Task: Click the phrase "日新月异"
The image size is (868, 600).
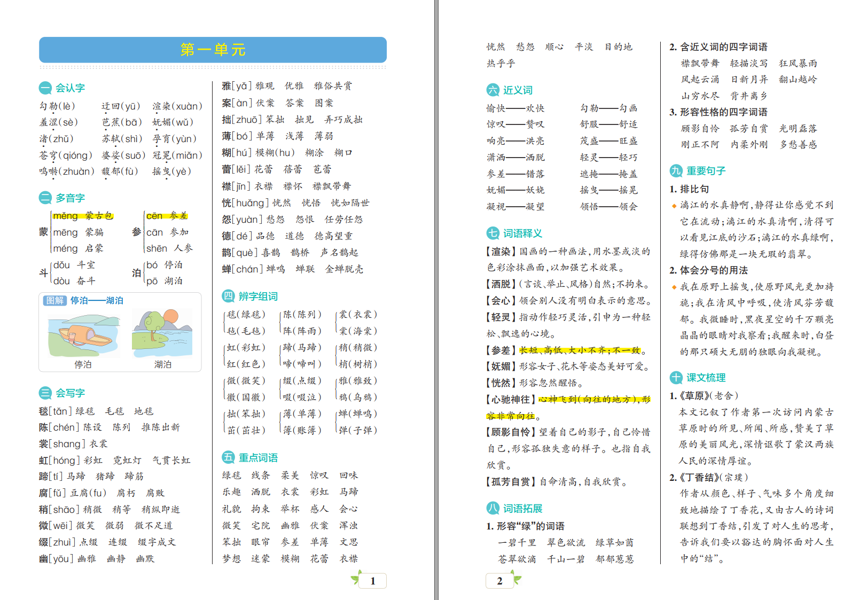Action: (749, 80)
